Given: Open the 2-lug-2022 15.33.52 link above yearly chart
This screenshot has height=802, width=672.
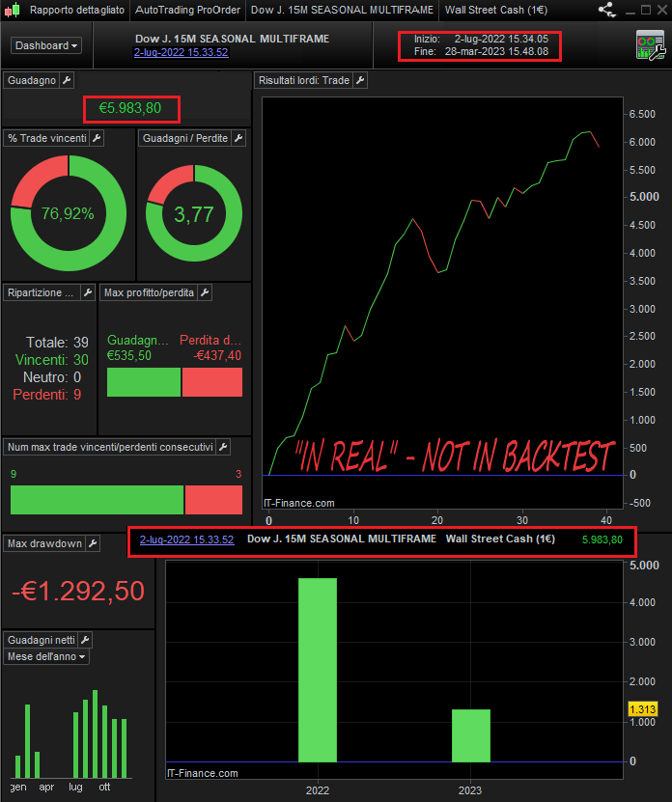Looking at the screenshot, I should point(186,539).
